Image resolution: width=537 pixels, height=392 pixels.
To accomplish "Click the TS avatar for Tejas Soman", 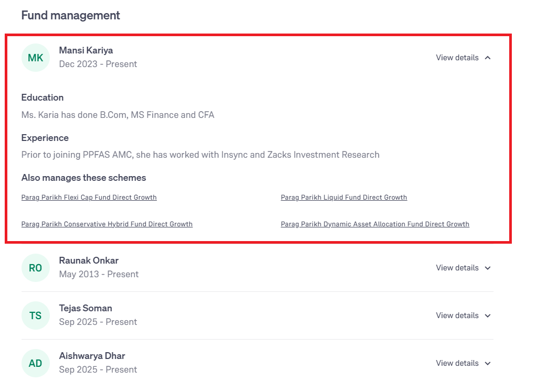I will coord(36,315).
